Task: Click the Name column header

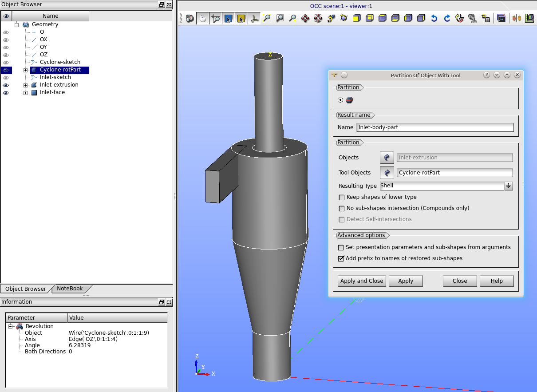Action: pyautogui.click(x=51, y=16)
